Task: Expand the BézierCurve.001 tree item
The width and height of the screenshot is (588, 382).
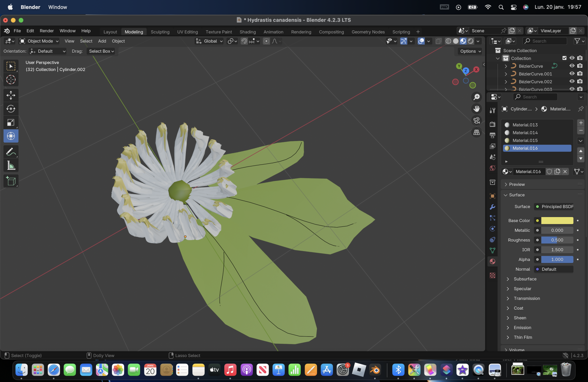Action: coord(506,74)
